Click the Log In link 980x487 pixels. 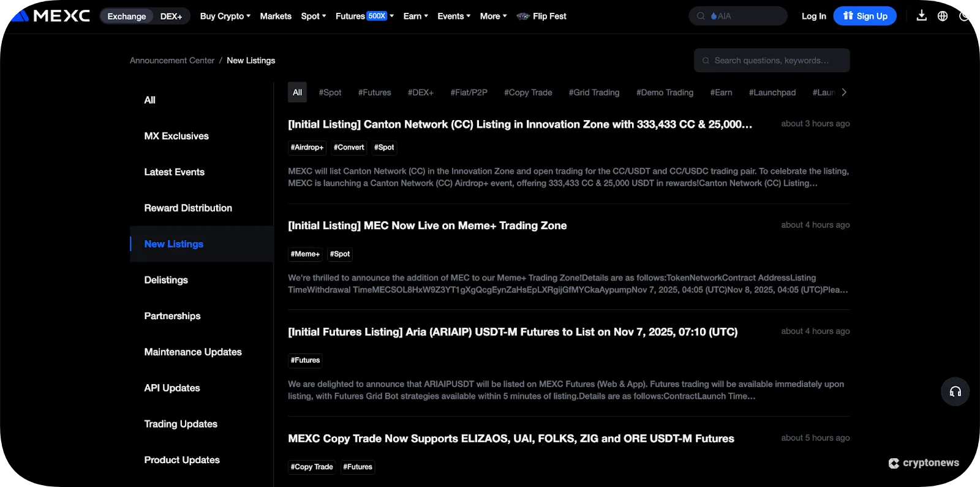tap(814, 16)
